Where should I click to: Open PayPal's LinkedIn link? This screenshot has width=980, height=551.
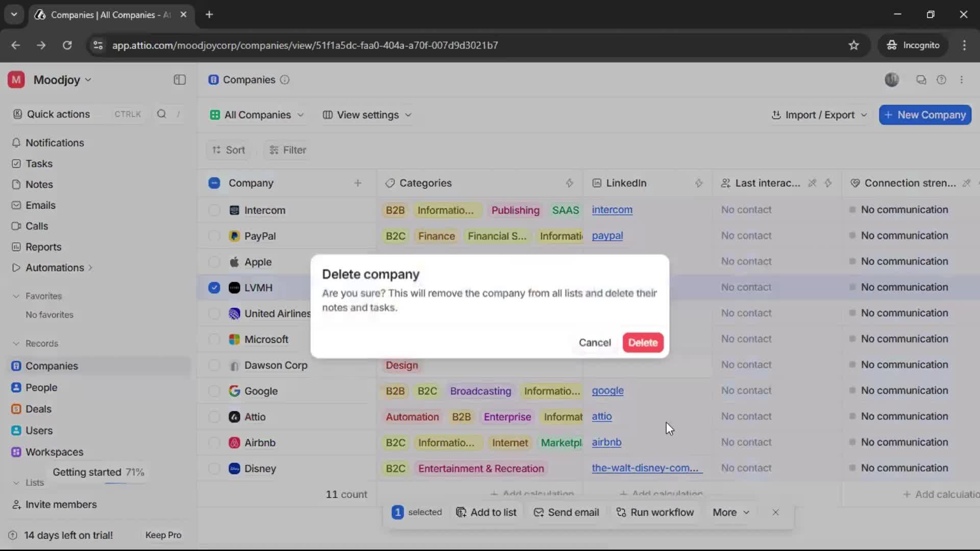pyautogui.click(x=607, y=236)
